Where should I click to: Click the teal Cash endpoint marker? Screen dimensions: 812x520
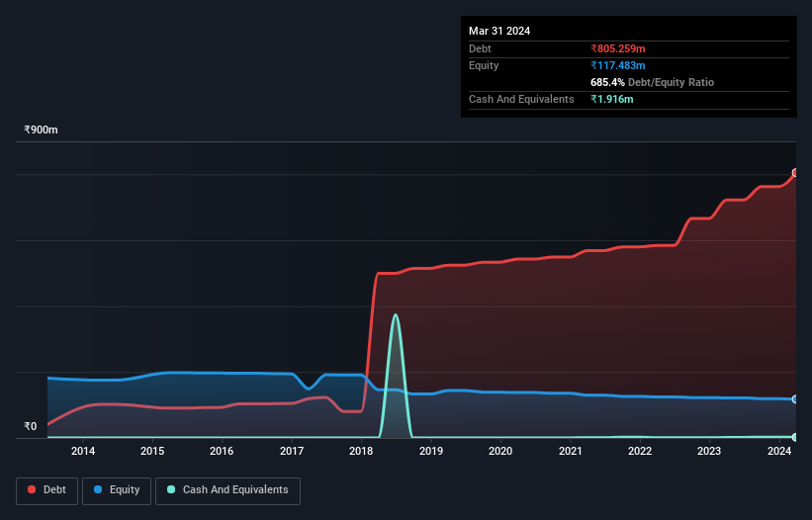point(795,437)
